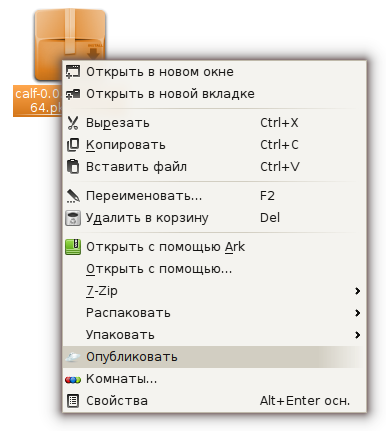Choose Вставить файл from the menu
386x431 pixels.
pyautogui.click(x=215, y=167)
